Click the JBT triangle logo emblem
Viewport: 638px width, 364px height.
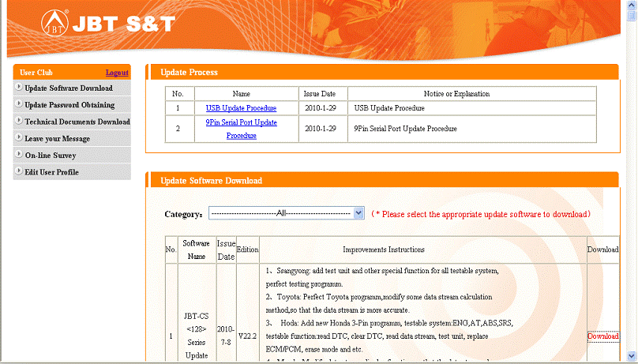click(x=53, y=24)
